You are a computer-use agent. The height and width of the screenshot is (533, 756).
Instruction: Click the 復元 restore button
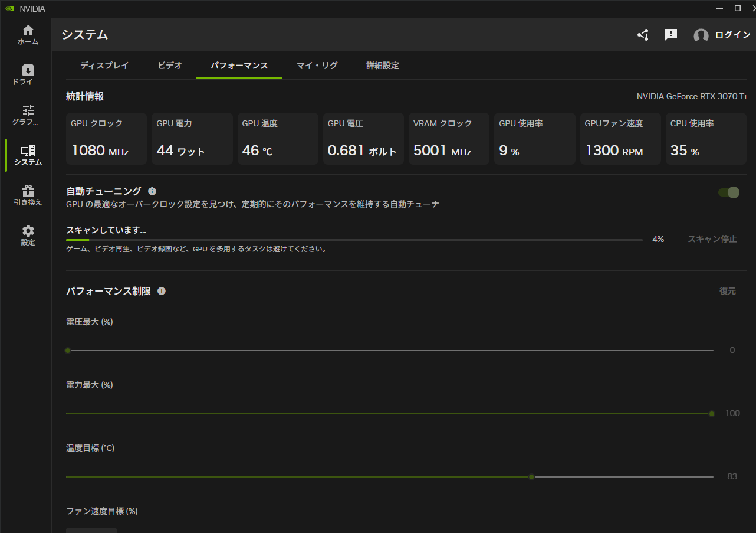click(x=728, y=291)
